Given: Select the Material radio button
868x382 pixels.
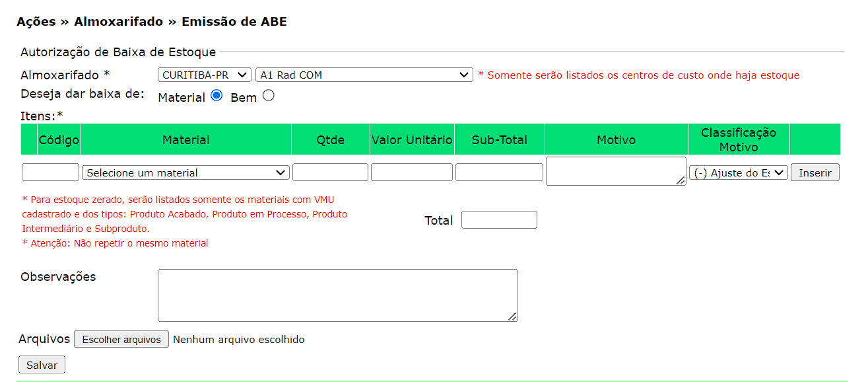Looking at the screenshot, I should [217, 96].
